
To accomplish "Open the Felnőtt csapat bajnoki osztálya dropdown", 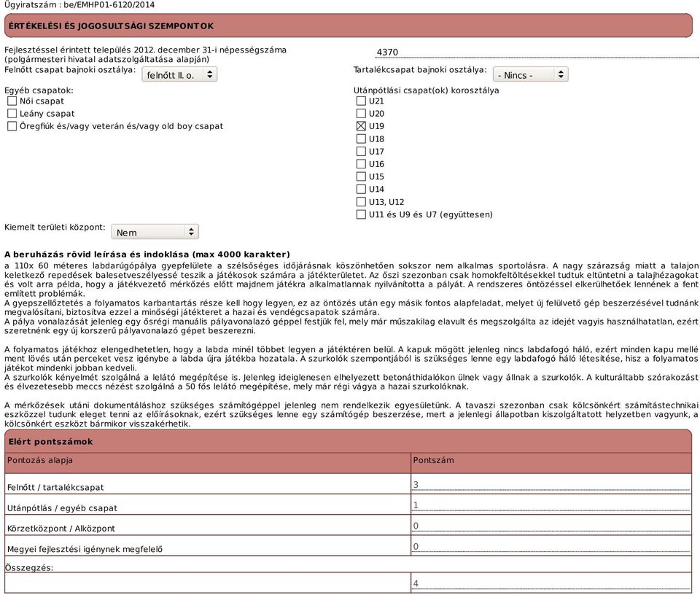I will 179,74.
